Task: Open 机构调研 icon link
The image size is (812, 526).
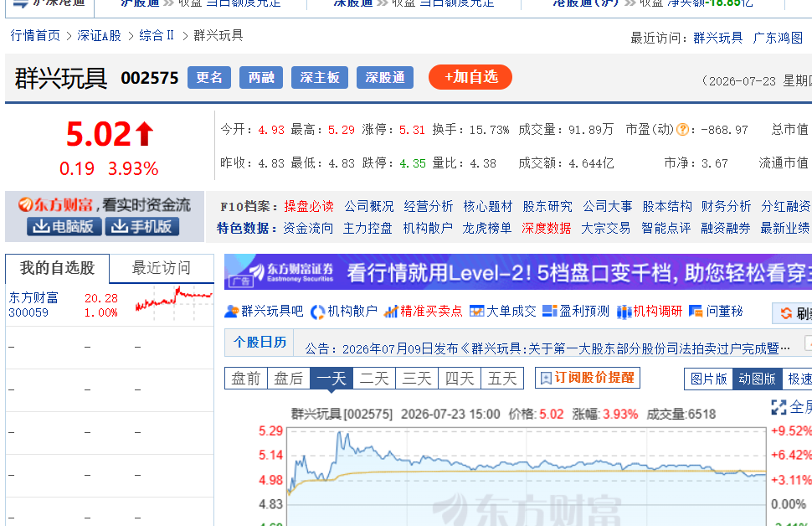Action: (x=650, y=311)
